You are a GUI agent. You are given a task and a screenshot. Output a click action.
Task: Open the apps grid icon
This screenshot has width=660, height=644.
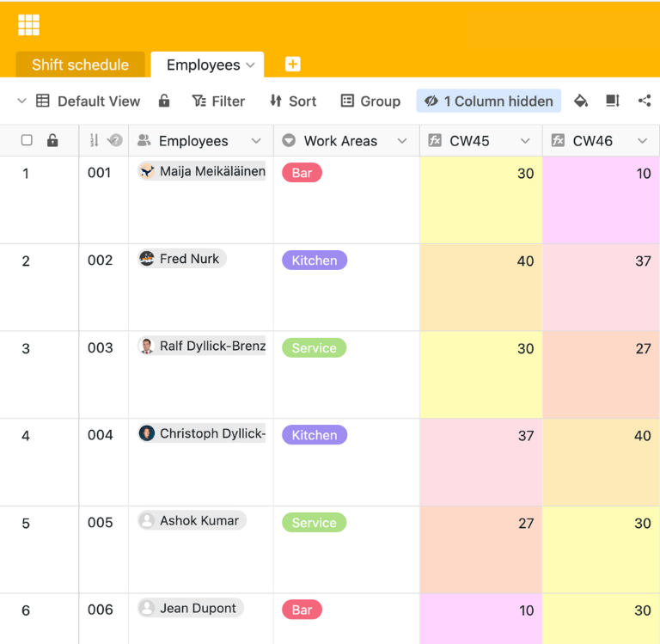(28, 25)
